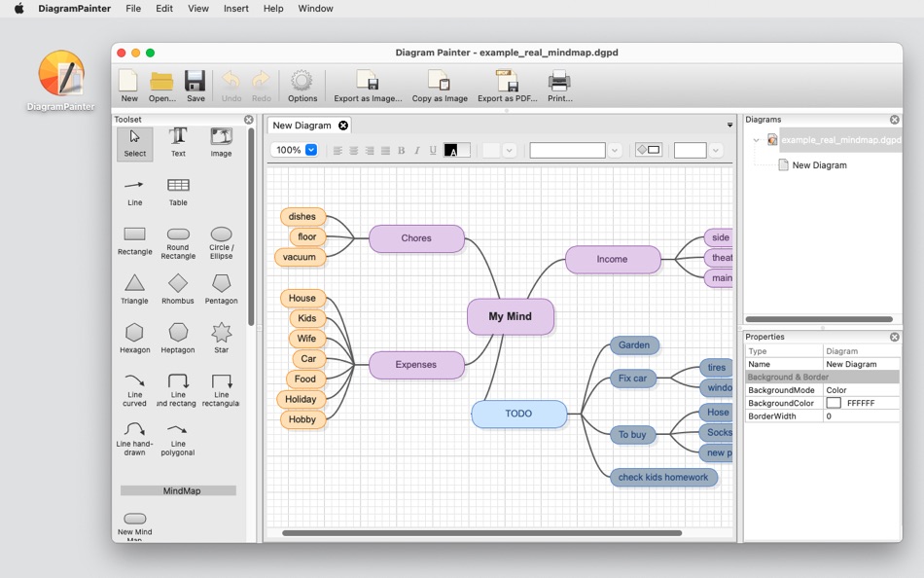Open the File menu
This screenshot has width=924, height=578.
pos(133,8)
